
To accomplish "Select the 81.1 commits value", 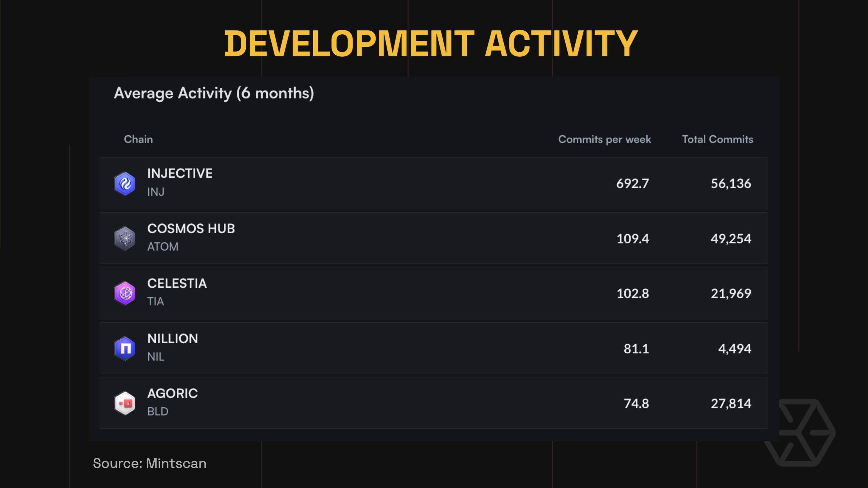I will pos(636,349).
